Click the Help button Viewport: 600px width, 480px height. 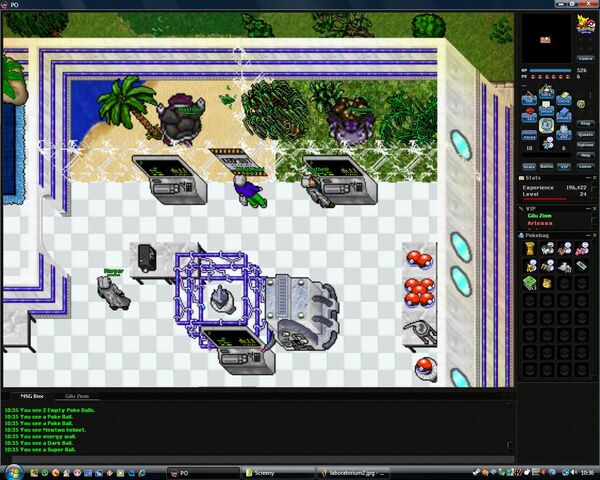585,155
